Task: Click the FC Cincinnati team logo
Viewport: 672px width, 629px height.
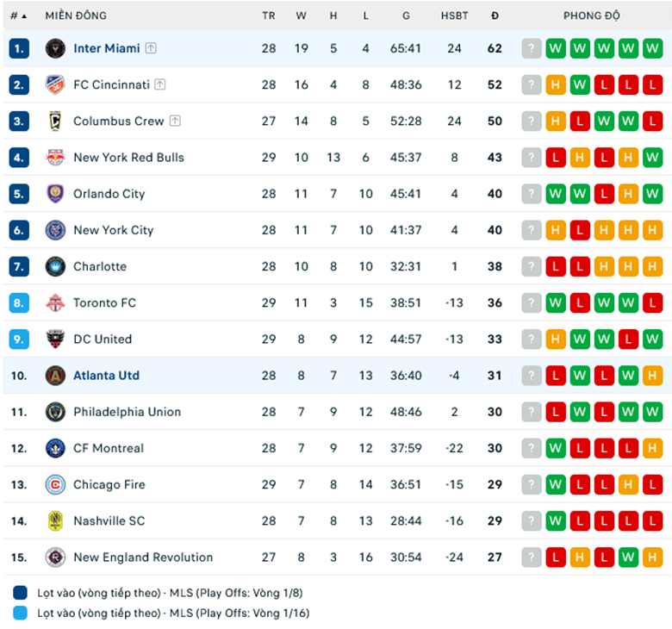Action: [55, 84]
